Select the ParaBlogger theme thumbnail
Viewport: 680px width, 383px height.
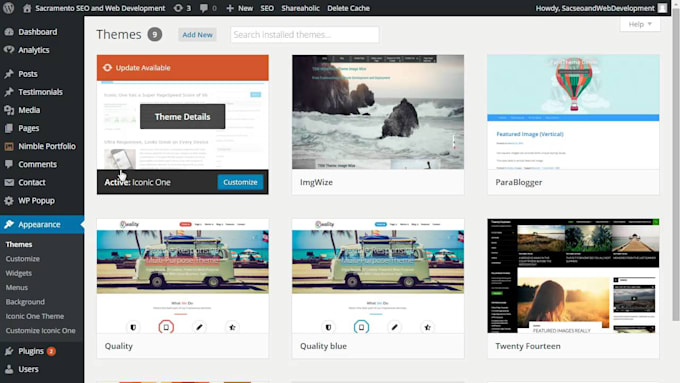pos(573,112)
